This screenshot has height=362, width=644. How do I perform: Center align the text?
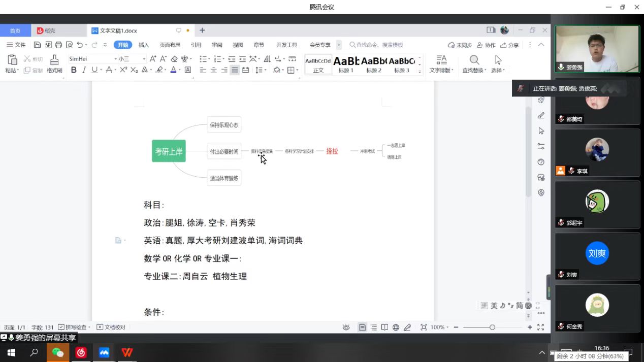click(214, 70)
